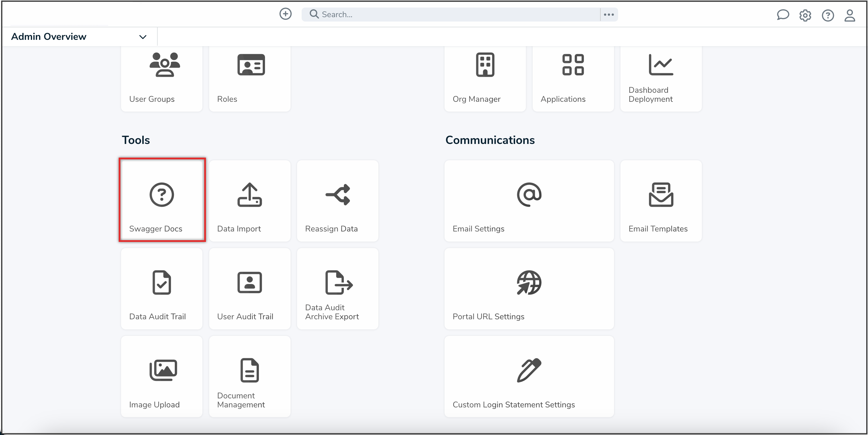Open Data Audit Archive Export
This screenshot has height=435, width=868.
click(x=337, y=289)
